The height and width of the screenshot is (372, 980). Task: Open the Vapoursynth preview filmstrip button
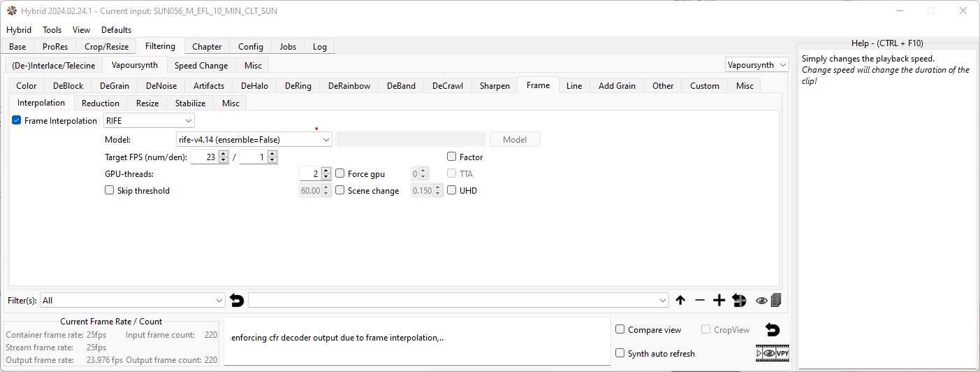coord(773,353)
